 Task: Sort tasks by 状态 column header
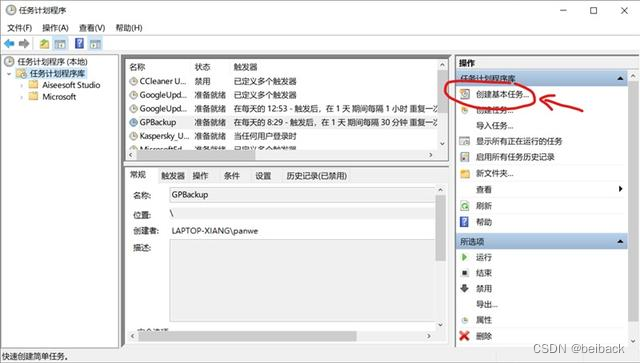tap(202, 67)
